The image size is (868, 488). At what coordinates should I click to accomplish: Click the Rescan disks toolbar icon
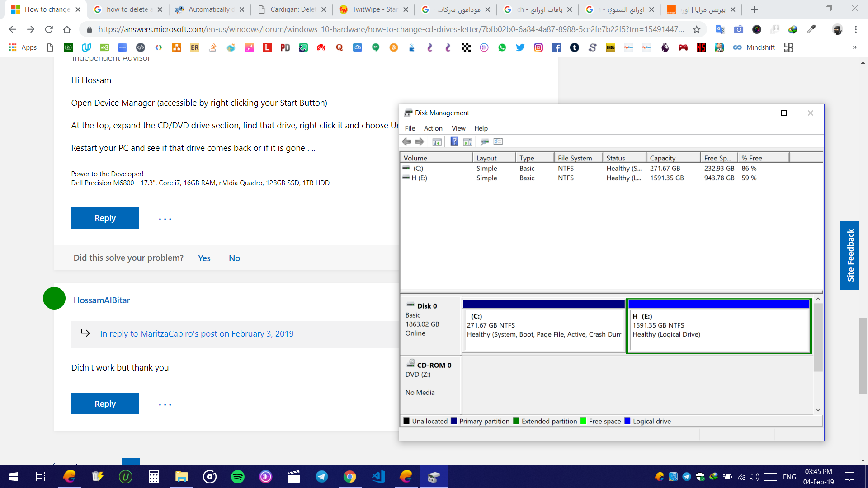[x=485, y=142]
